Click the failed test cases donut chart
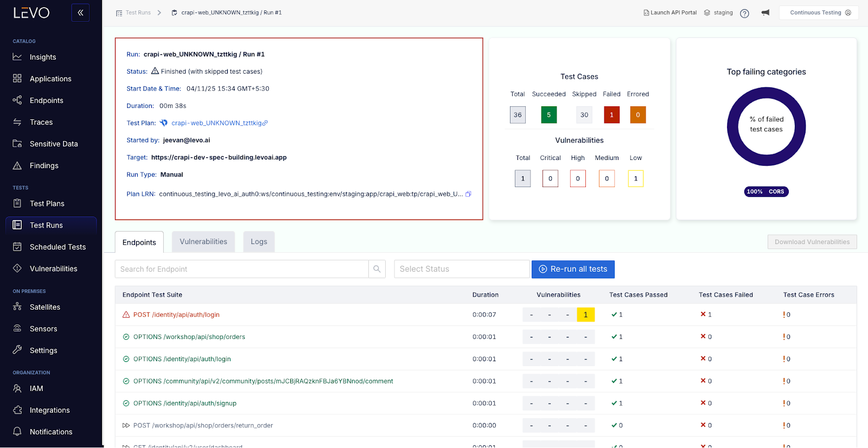 (x=766, y=126)
